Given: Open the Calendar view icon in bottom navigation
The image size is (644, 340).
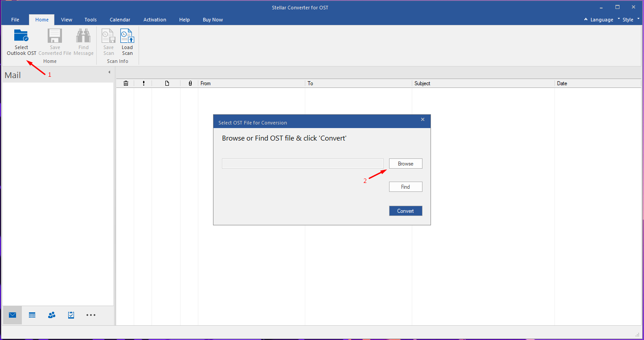Looking at the screenshot, I should (x=32, y=315).
